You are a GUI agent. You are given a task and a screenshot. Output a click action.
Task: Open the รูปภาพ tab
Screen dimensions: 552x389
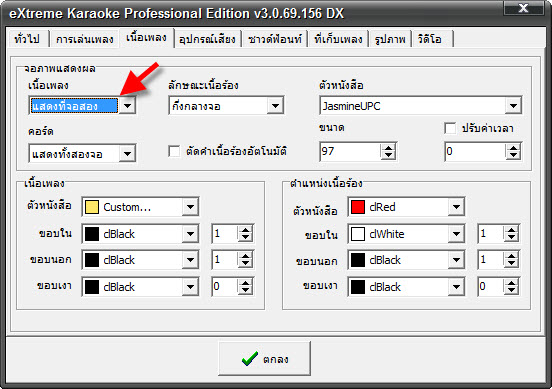390,39
